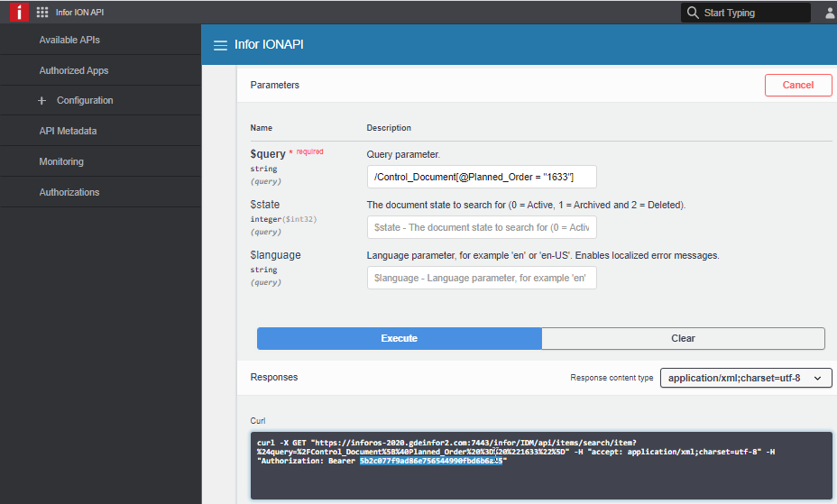
Task: Click the $query parameter name
Action: tap(268, 154)
